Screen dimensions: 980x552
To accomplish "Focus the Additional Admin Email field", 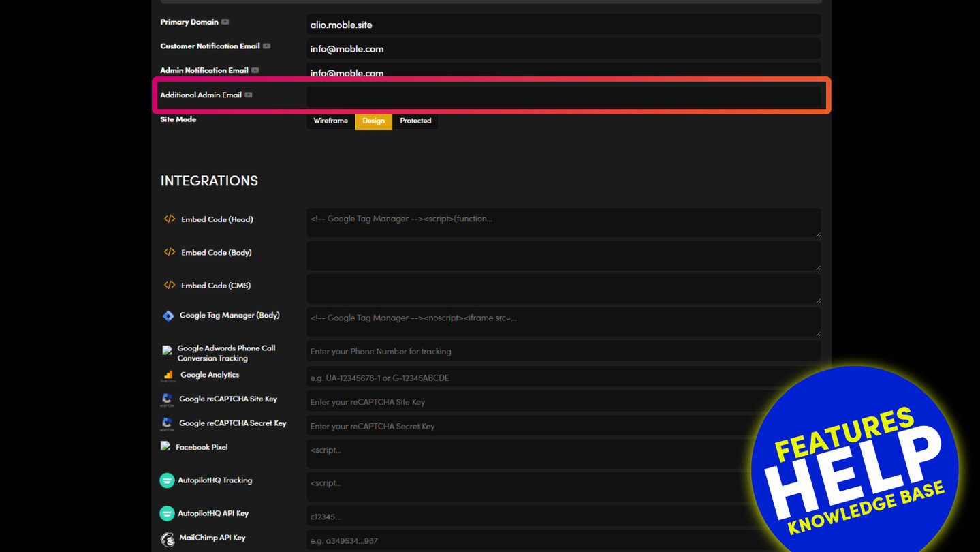I will [563, 96].
